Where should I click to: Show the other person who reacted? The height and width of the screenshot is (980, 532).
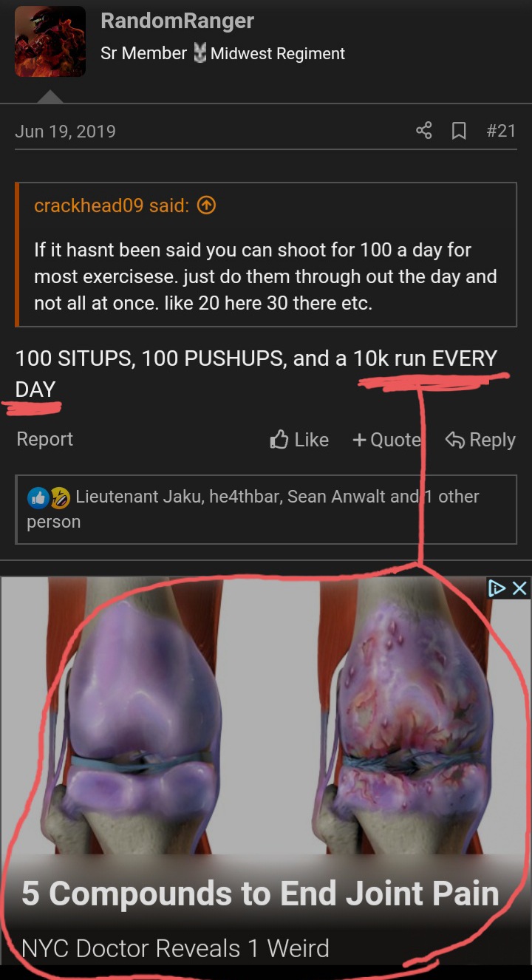tap(253, 509)
